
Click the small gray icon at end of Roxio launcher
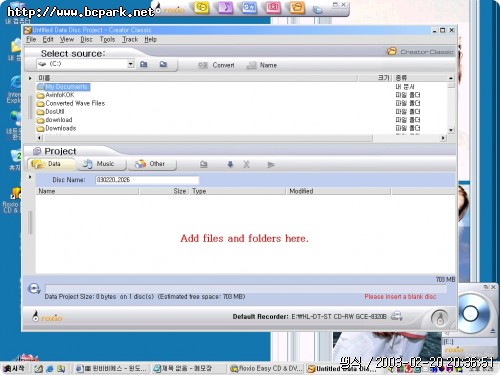click(318, 10)
